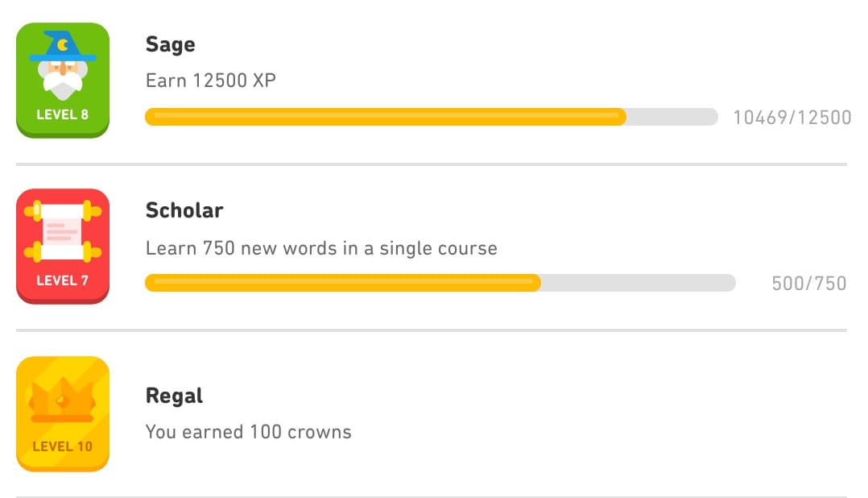
Task: Click the Sage XP progress bar
Action: click(x=432, y=117)
